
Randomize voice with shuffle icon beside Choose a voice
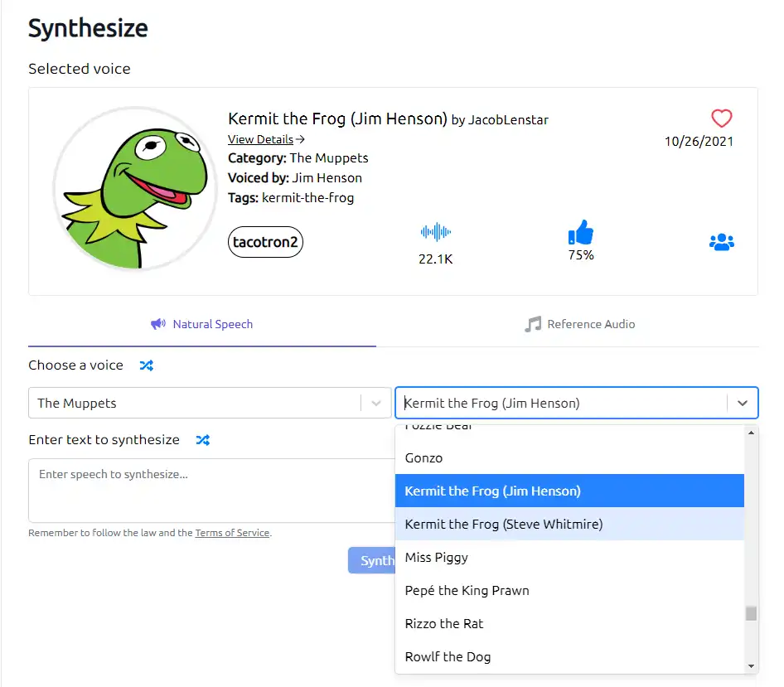tap(147, 365)
